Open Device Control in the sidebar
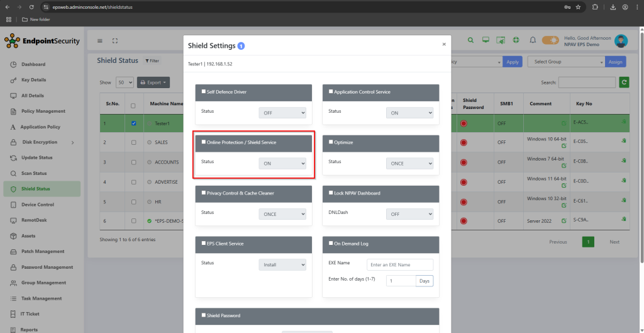 37,205
